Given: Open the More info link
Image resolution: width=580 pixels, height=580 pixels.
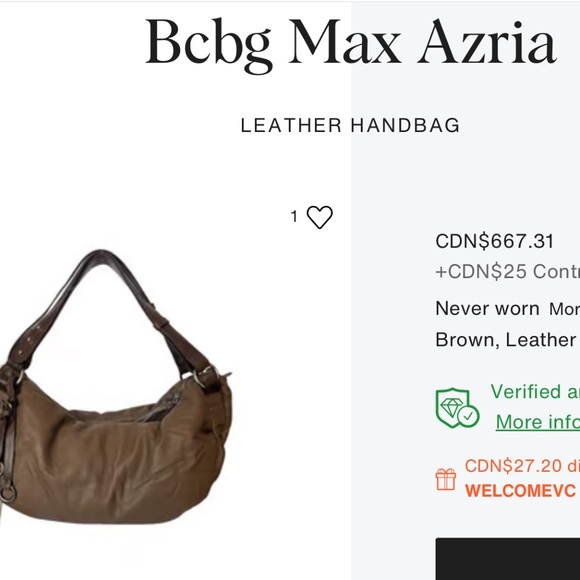Looking at the screenshot, I should point(538,422).
